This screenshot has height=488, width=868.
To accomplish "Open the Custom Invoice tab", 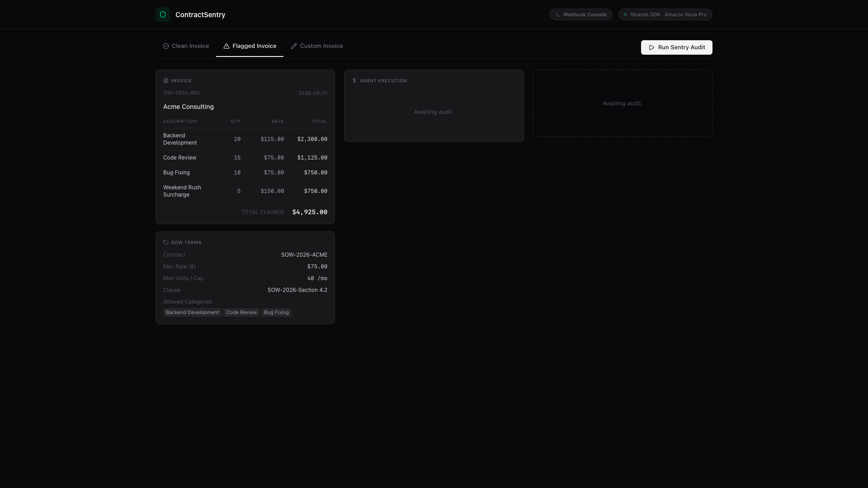I will [317, 46].
